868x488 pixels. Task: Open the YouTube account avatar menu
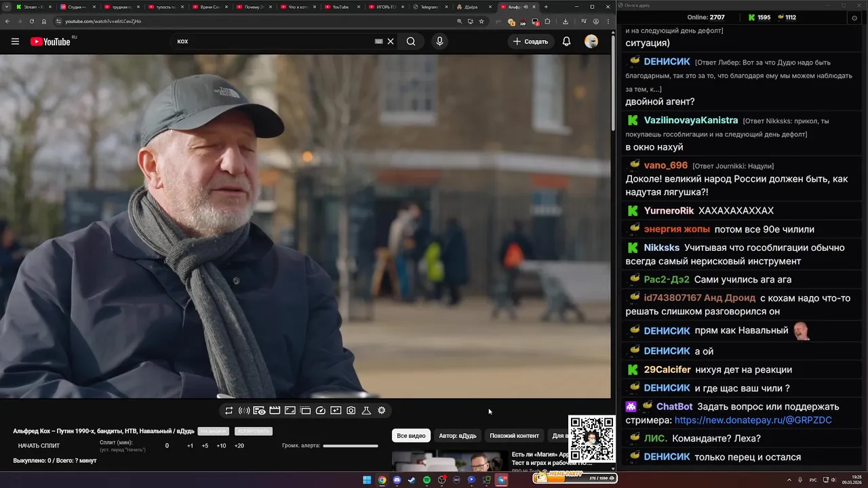(x=591, y=41)
